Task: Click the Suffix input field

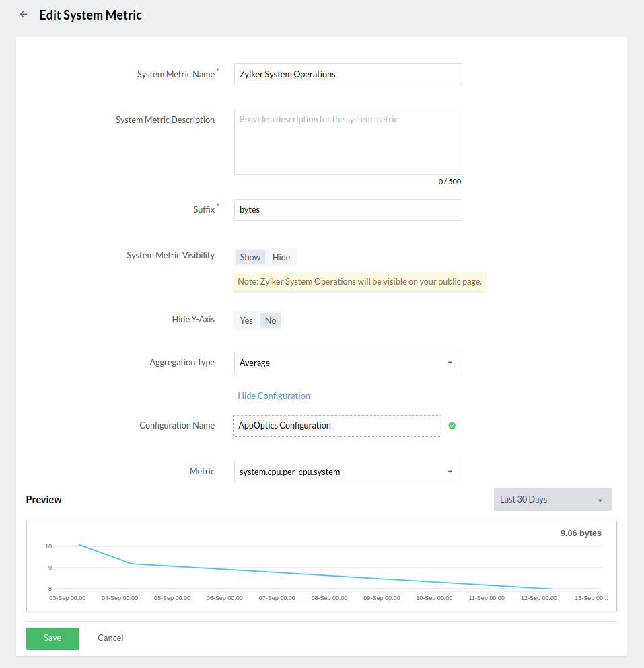Action: (x=347, y=210)
